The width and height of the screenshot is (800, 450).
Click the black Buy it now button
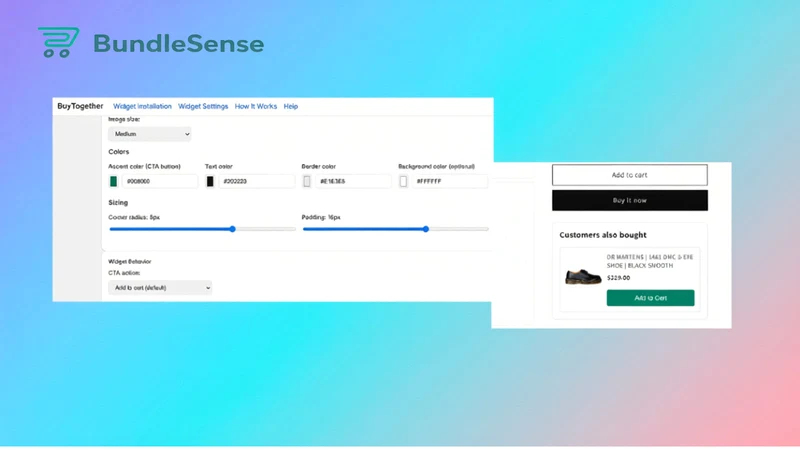(x=630, y=201)
